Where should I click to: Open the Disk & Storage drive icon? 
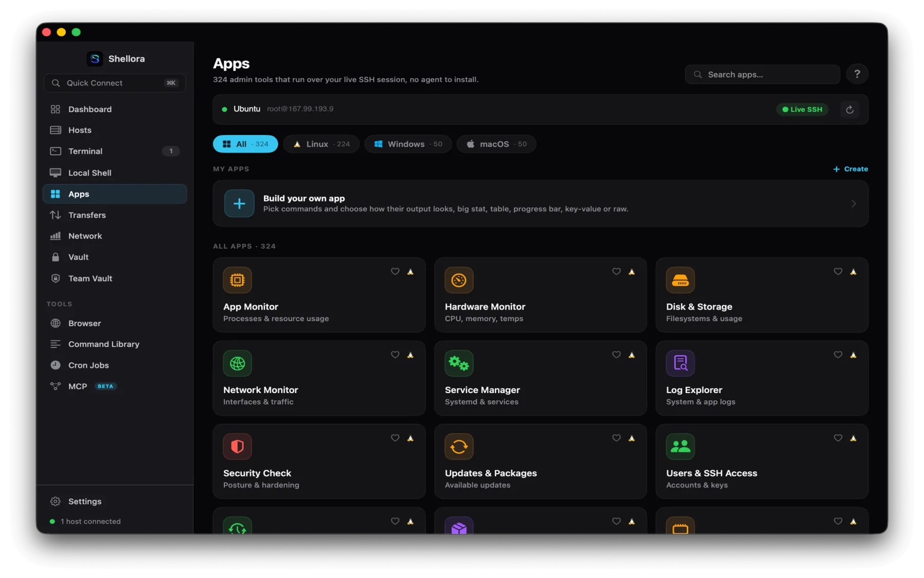(x=680, y=280)
